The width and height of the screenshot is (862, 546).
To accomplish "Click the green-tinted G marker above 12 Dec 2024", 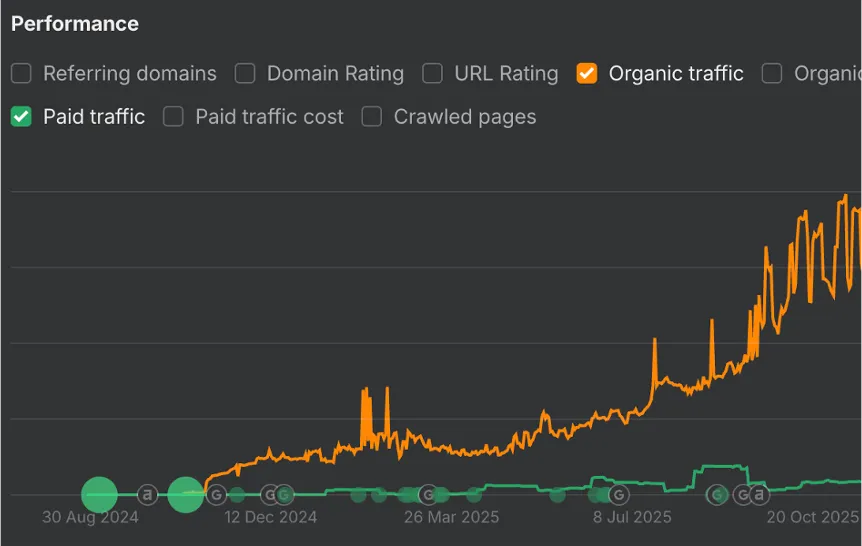I will pos(284,495).
